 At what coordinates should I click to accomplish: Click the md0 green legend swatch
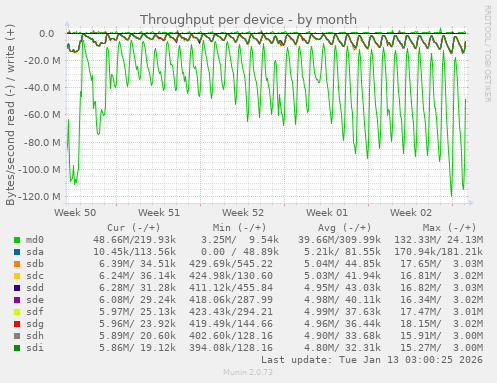coord(17,240)
